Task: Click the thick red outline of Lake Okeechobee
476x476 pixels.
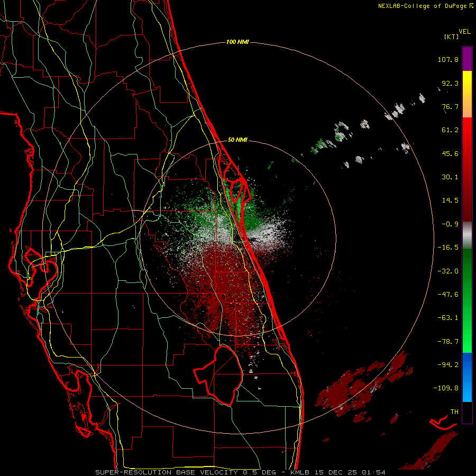Action: (x=218, y=375)
